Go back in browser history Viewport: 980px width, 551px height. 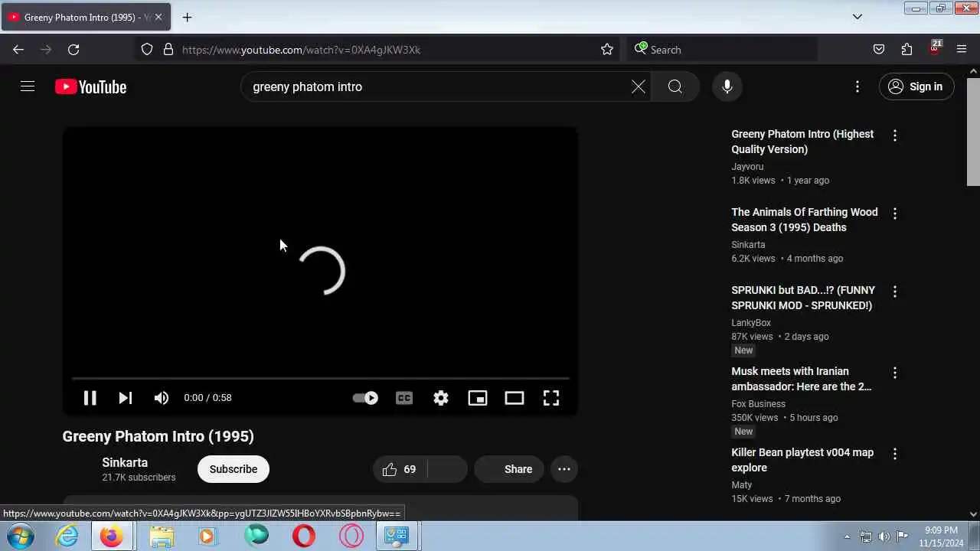click(x=18, y=50)
